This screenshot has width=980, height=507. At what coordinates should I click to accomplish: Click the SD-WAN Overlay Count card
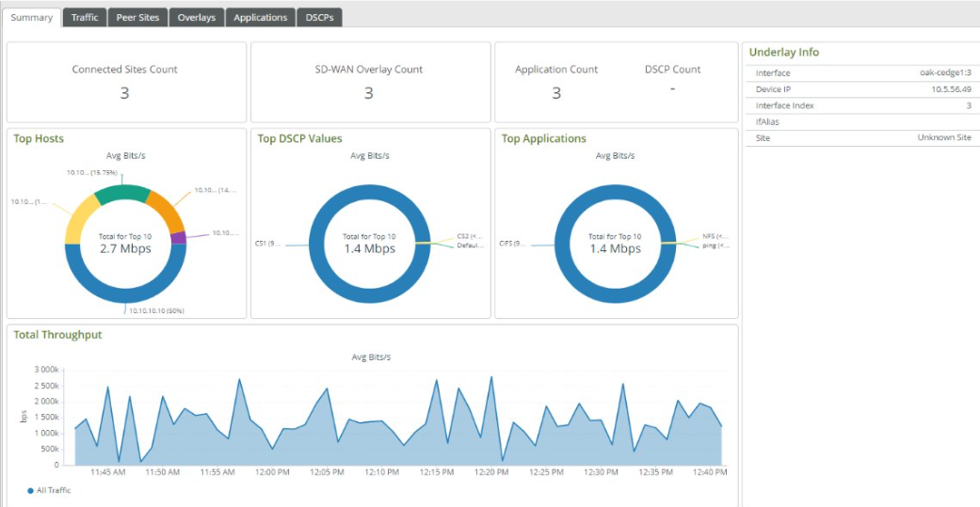click(x=370, y=83)
